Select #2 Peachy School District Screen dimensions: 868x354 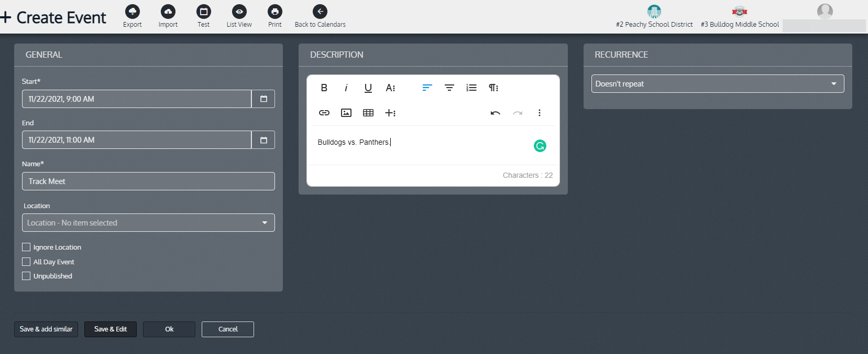tap(654, 16)
